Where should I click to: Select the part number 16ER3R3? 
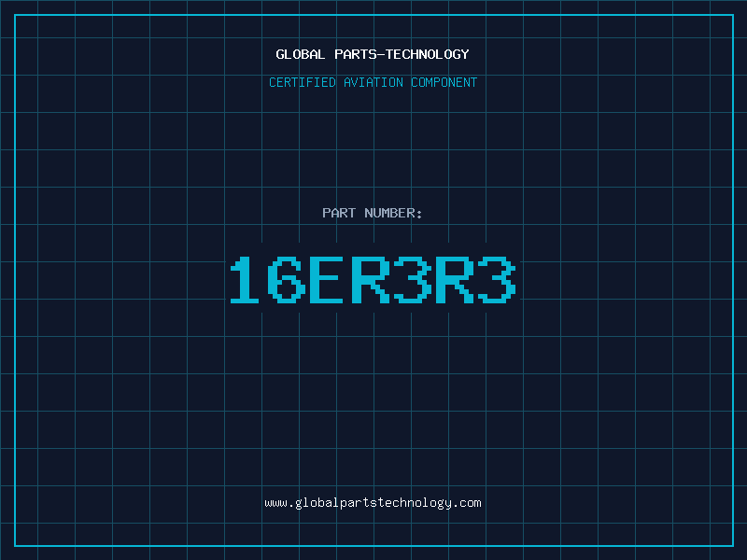(x=373, y=279)
